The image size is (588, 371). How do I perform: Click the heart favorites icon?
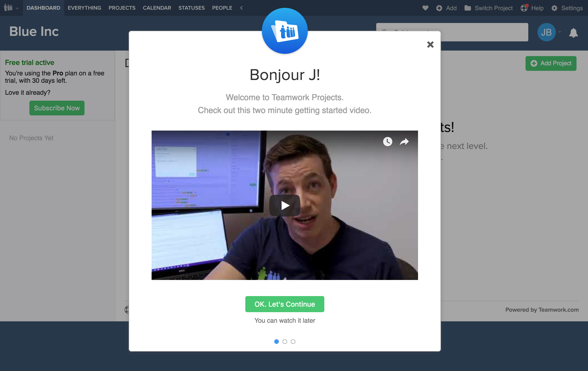(425, 8)
